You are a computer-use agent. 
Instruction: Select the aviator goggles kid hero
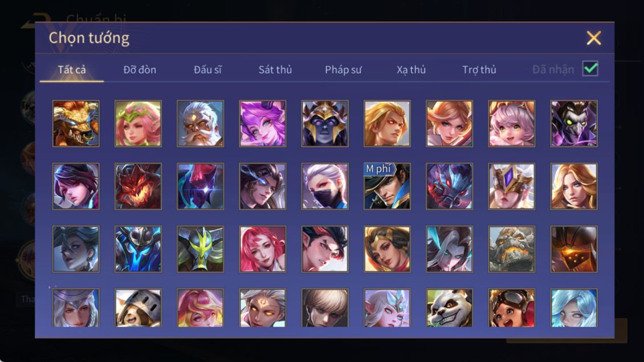tap(511, 308)
